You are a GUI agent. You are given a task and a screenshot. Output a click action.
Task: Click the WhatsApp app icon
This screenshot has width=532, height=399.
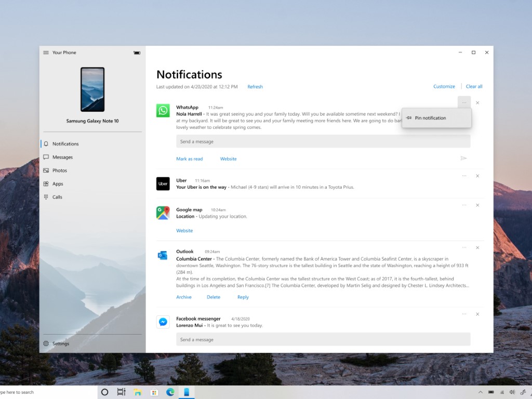click(163, 110)
